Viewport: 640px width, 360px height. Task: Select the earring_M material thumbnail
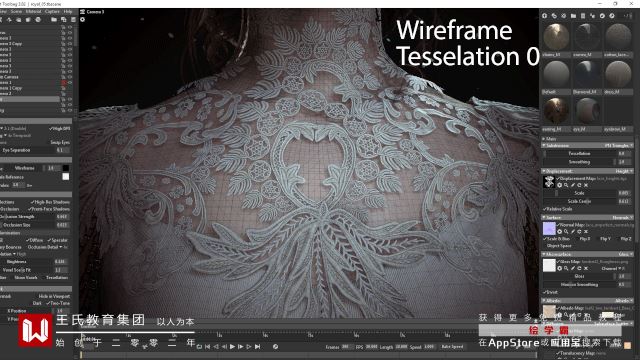coord(556,111)
